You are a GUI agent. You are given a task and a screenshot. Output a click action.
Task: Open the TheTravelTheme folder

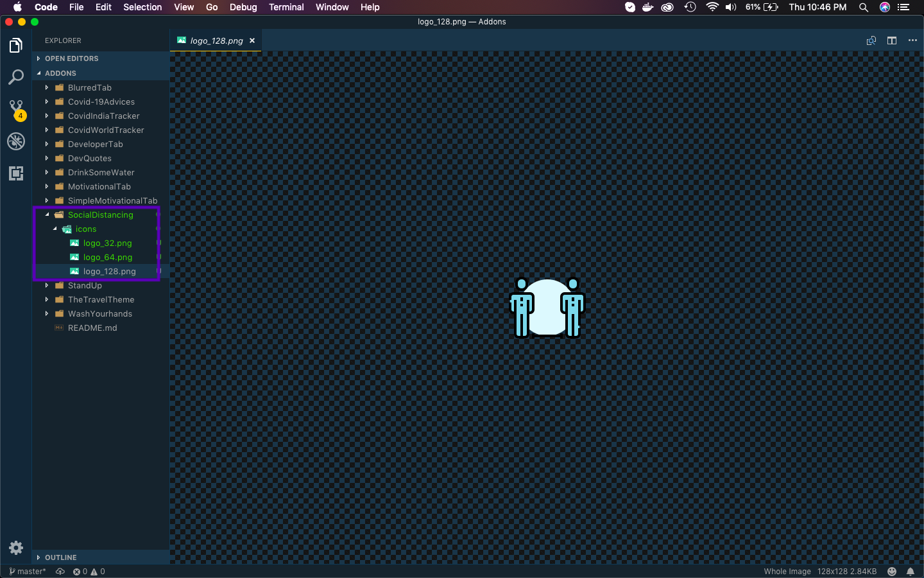(x=101, y=300)
